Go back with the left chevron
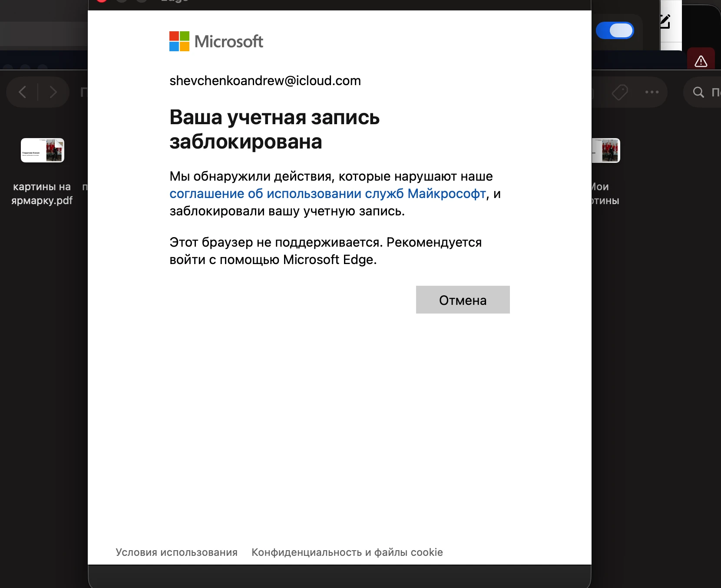This screenshot has width=721, height=588. (23, 92)
